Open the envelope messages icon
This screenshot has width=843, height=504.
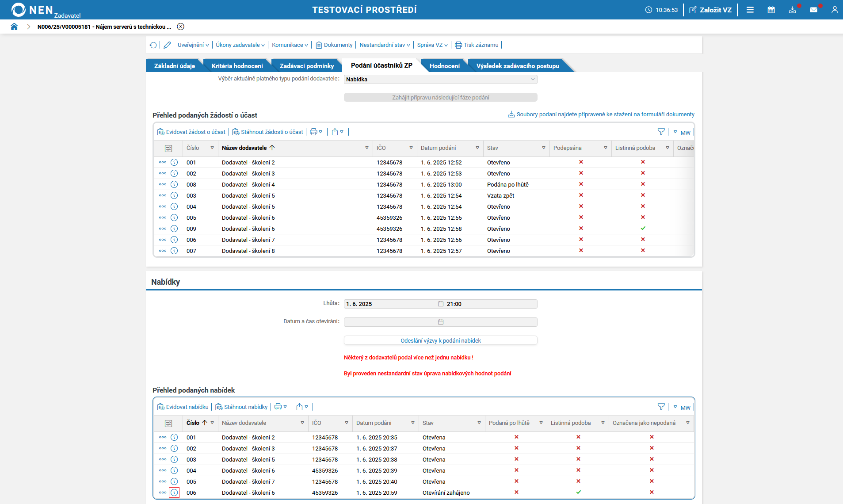[813, 10]
